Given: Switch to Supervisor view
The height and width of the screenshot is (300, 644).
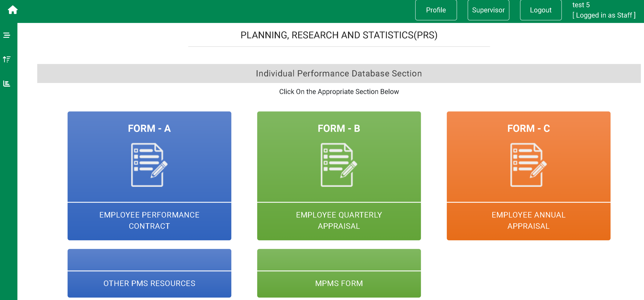Looking at the screenshot, I should [x=488, y=10].
